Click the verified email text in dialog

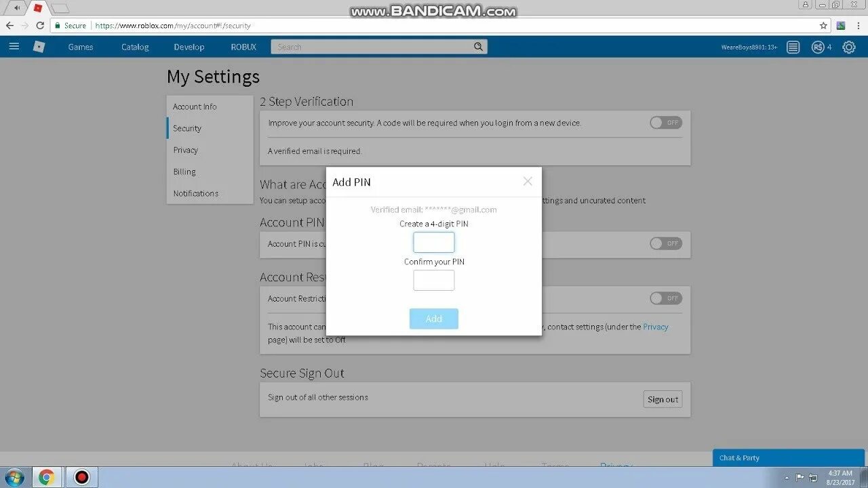tap(434, 209)
